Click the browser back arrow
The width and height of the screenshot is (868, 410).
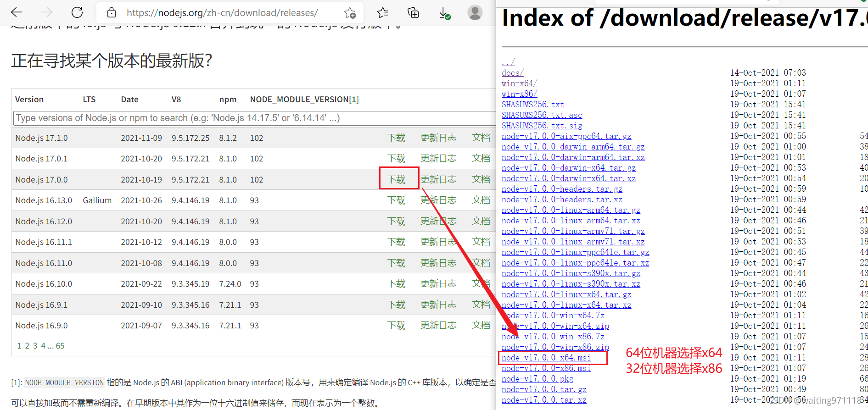(17, 12)
